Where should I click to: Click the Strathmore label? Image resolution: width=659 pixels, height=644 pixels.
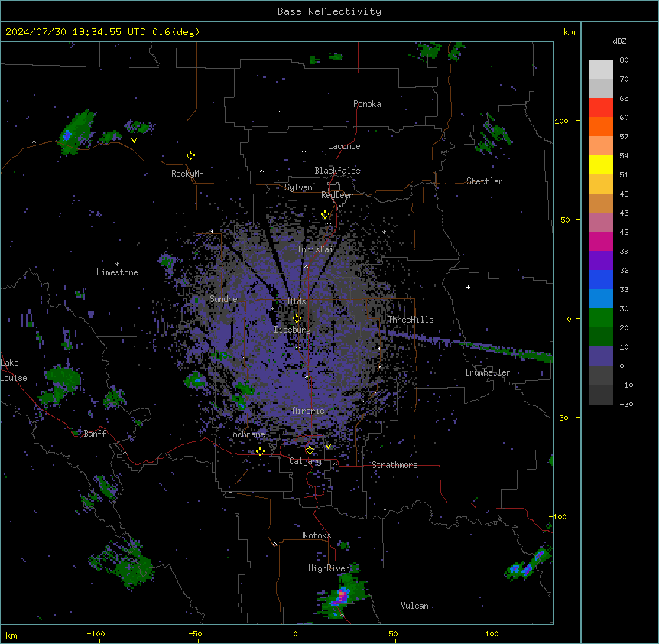coord(394,465)
